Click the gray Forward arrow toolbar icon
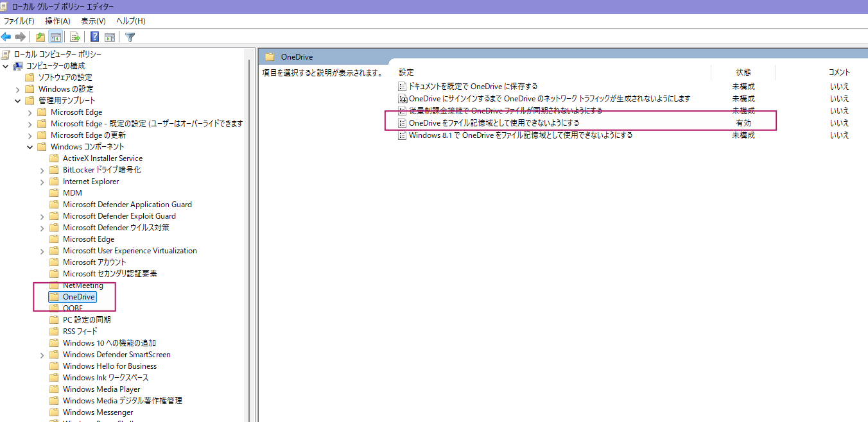This screenshot has width=868, height=422. tap(21, 37)
